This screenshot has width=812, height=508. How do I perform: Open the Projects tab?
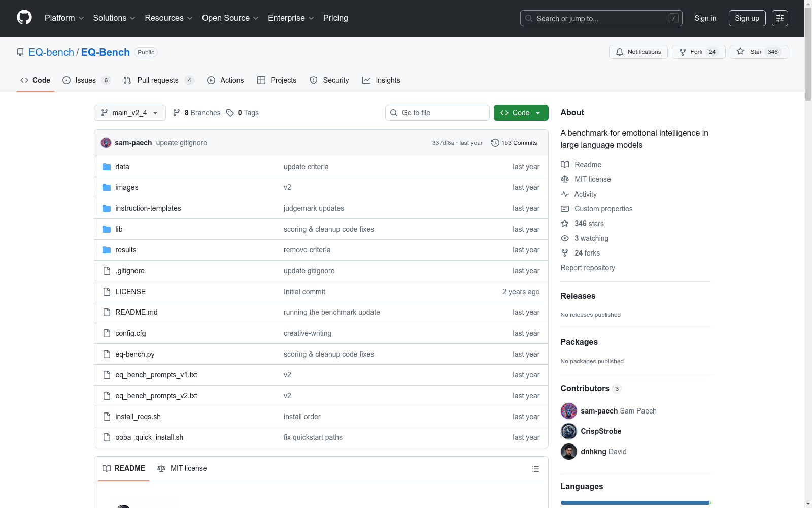coord(277,80)
